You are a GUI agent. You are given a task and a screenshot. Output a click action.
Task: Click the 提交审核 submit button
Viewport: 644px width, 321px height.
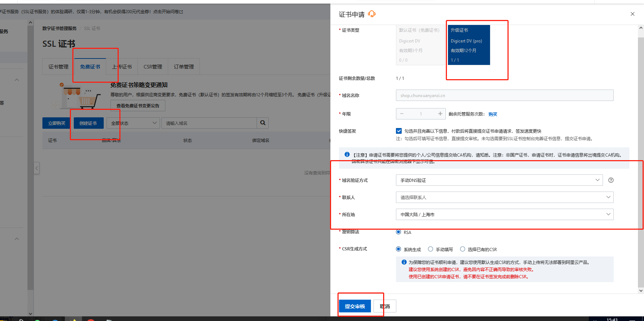pyautogui.click(x=355, y=306)
